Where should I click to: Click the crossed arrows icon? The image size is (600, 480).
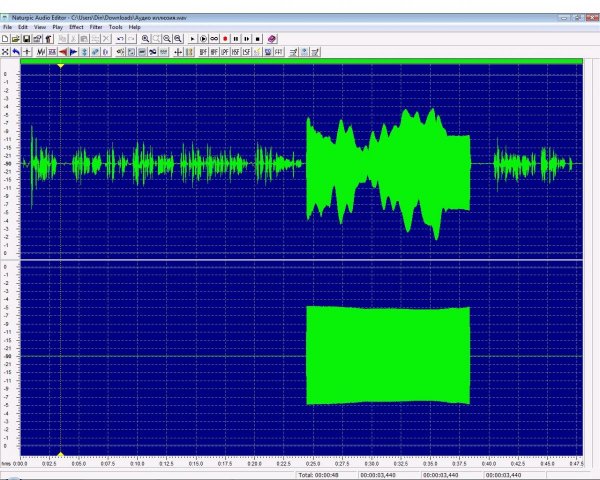point(5,52)
